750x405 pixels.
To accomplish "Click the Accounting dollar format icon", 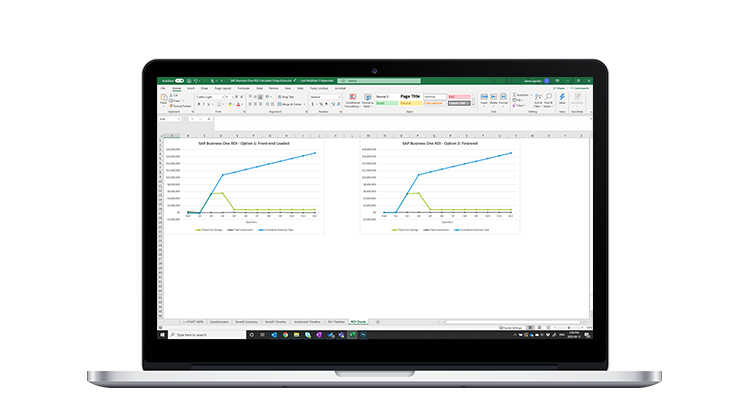I will pyautogui.click(x=312, y=104).
